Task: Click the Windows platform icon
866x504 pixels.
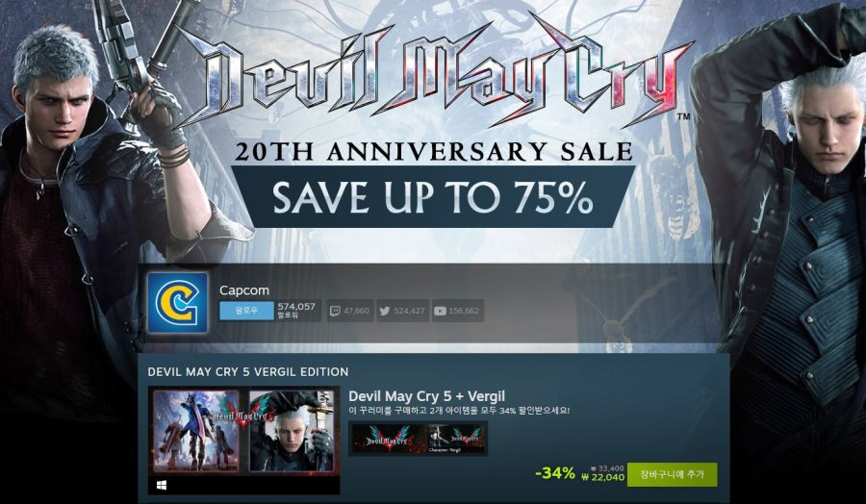Action: coord(162,485)
